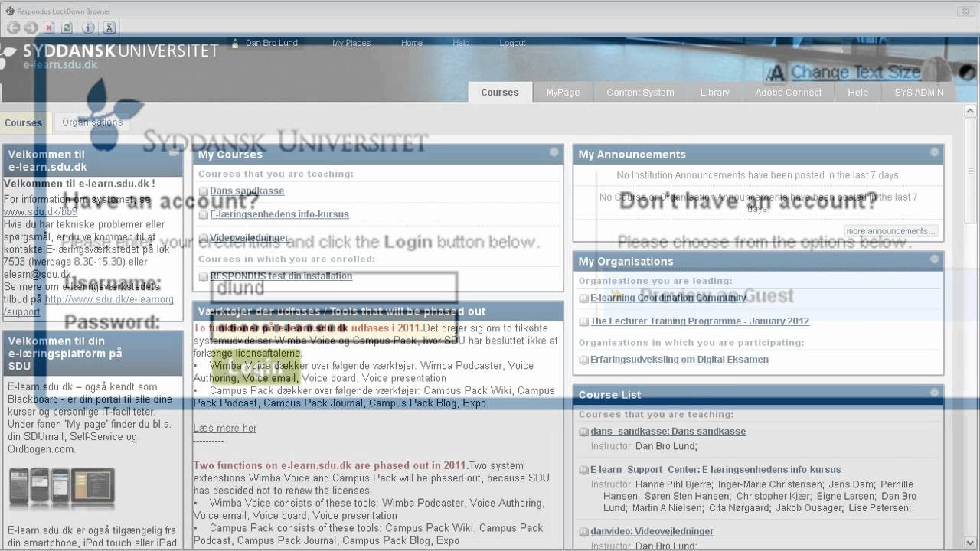Open E-learn_Support_Center course in Course List

[716, 470]
